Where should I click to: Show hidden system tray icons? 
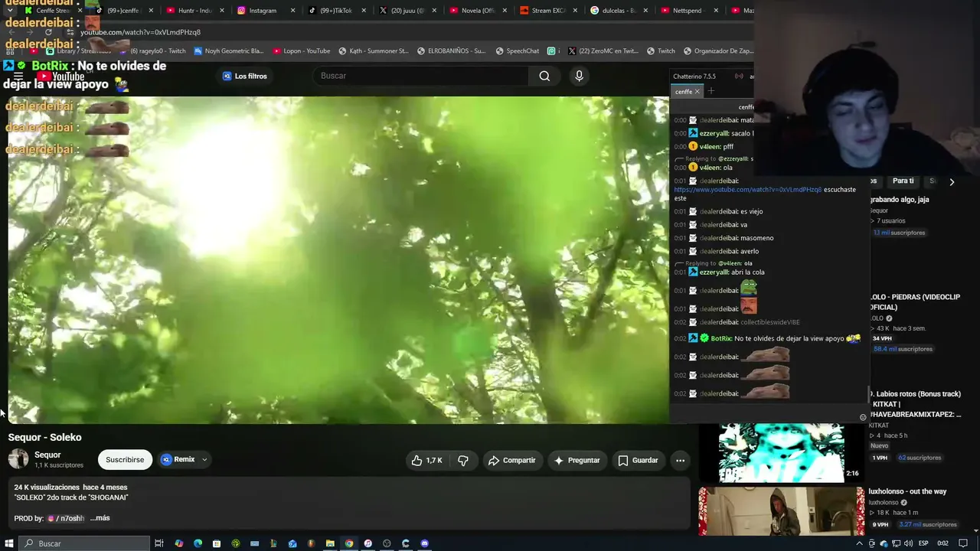click(859, 543)
